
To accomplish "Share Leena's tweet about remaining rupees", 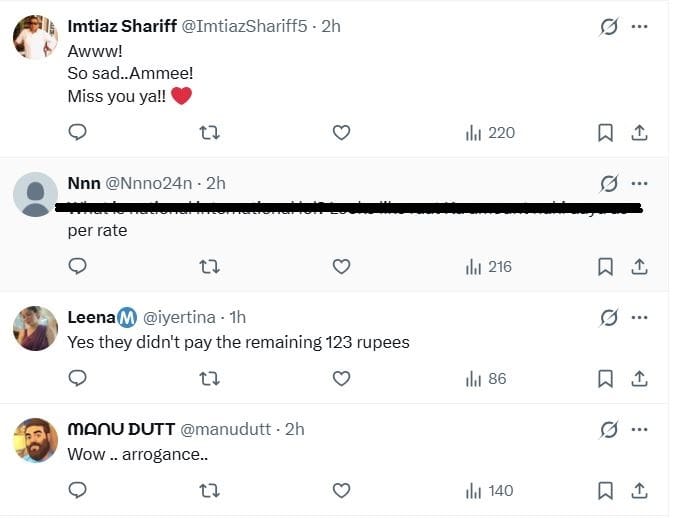I will [x=640, y=378].
